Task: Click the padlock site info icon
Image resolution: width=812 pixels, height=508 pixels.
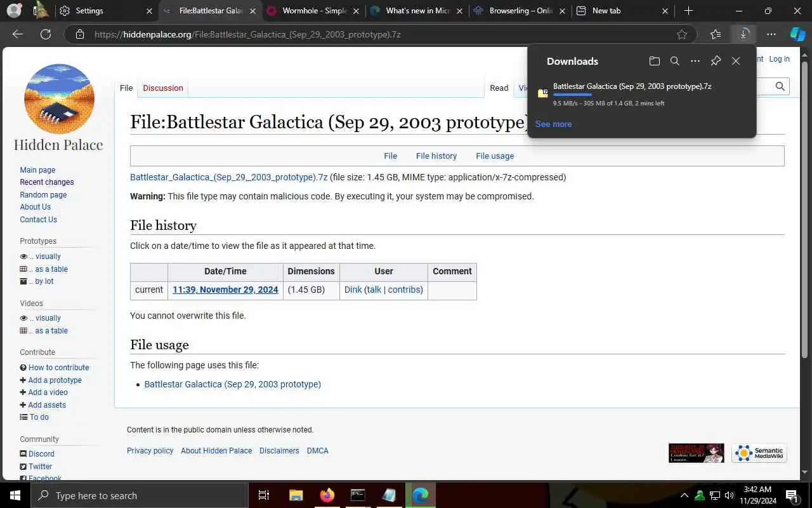Action: (80, 34)
